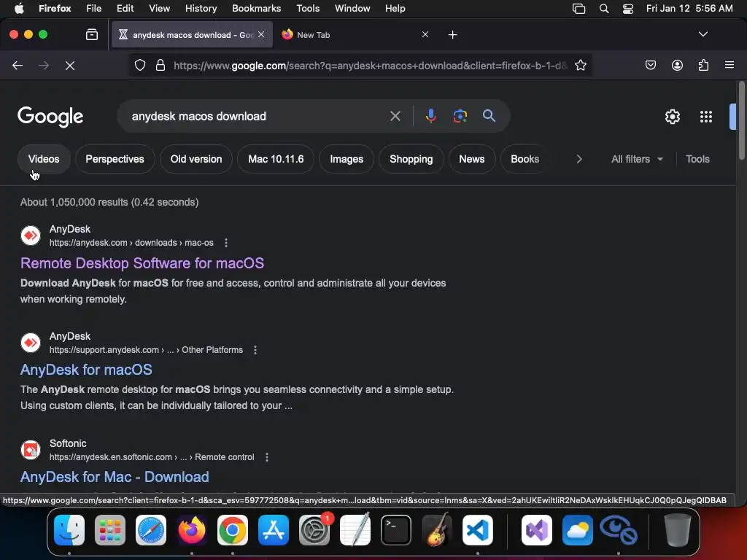Viewport: 747px width, 560px height.
Task: Apply the Mac 10.11.6 filter
Action: point(276,159)
